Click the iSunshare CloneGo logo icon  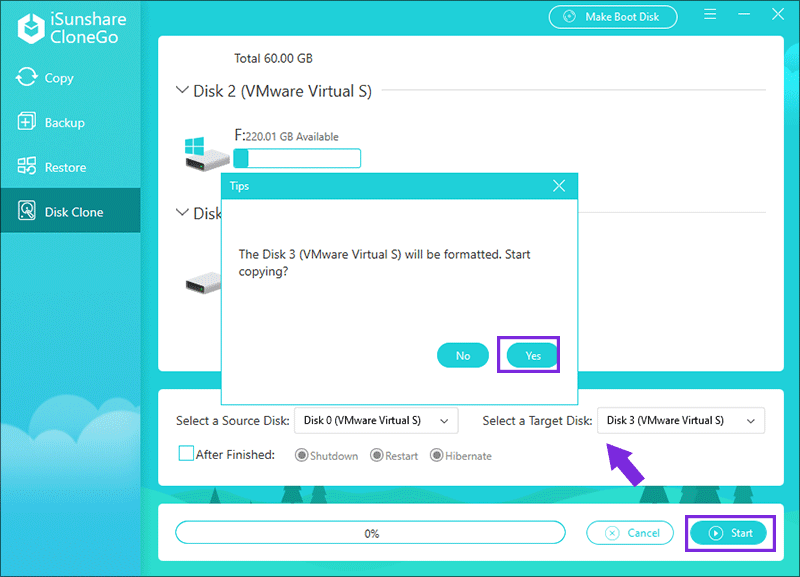click(31, 28)
